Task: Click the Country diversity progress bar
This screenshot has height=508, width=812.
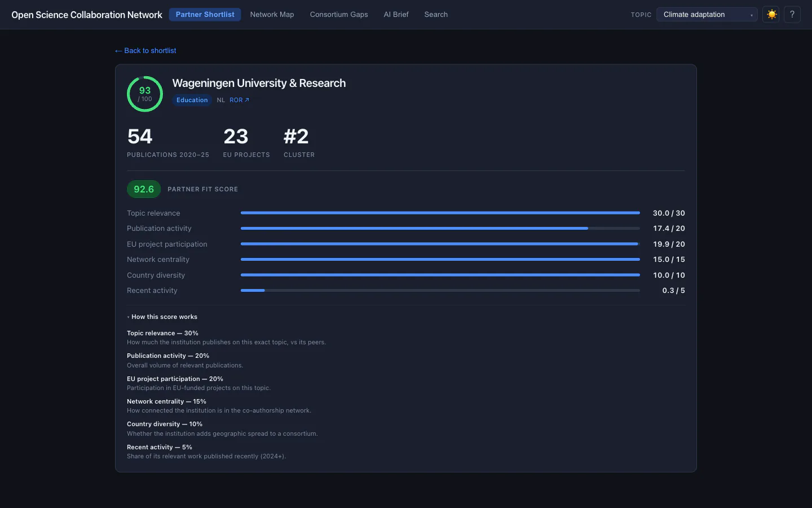Action: 440,275
